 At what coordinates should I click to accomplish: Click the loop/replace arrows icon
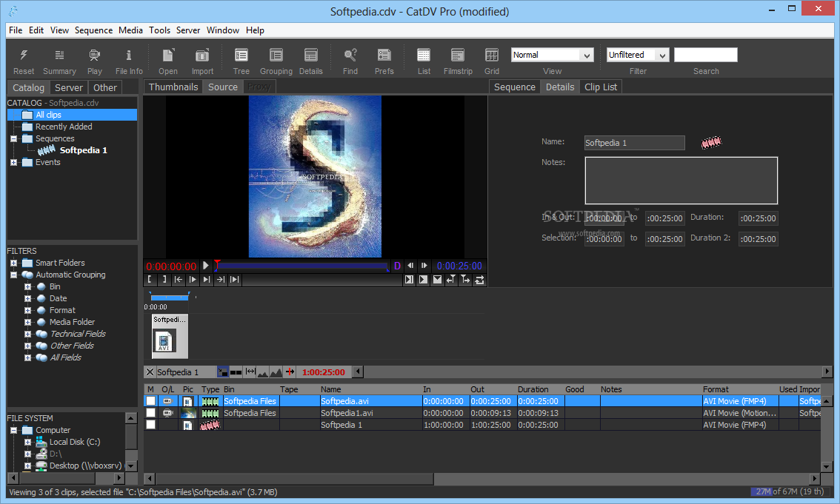pyautogui.click(x=479, y=279)
